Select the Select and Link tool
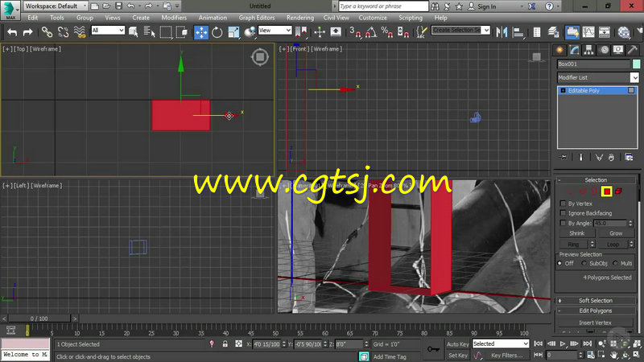644x362 pixels. (x=47, y=32)
